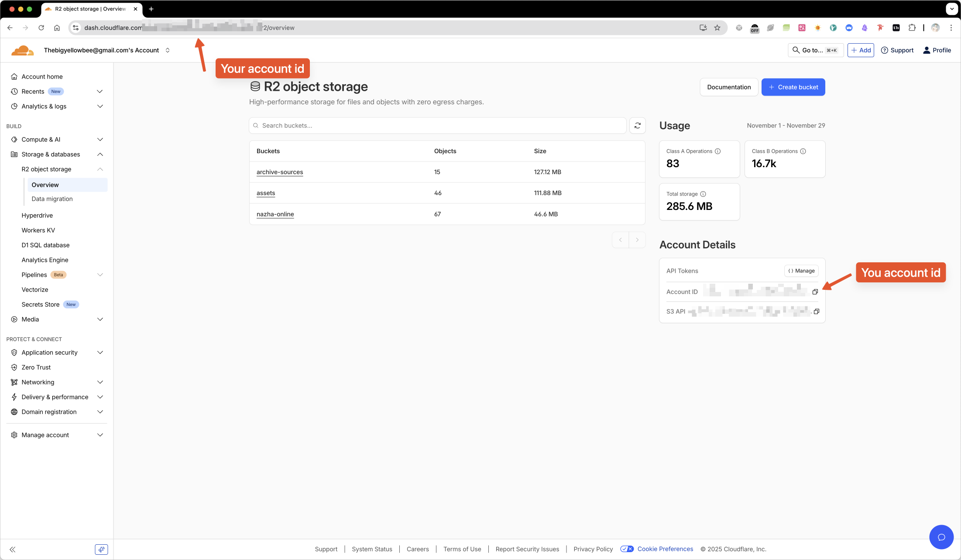Select Workers KV in sidebar
Viewport: 961px width, 560px height.
(38, 230)
